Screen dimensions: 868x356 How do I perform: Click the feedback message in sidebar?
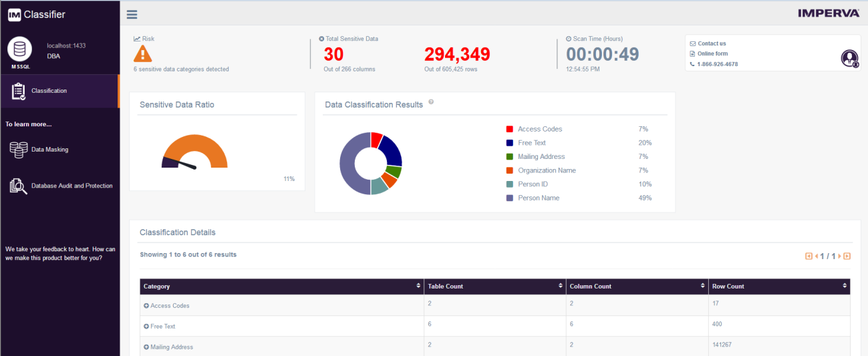point(60,253)
